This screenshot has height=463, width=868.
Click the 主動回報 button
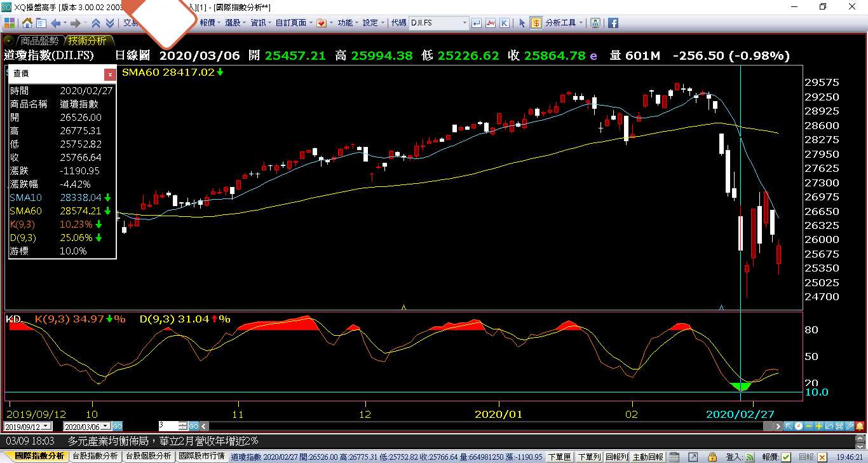648,457
